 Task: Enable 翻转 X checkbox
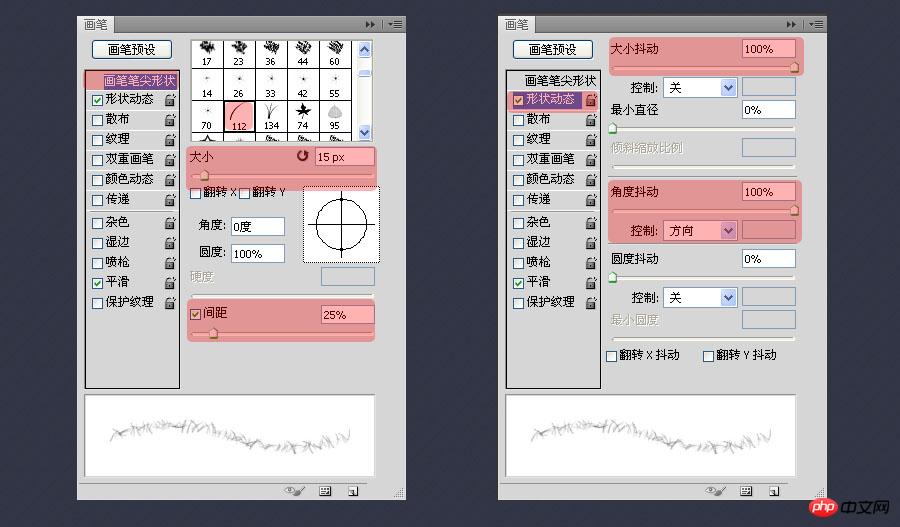tap(195, 193)
